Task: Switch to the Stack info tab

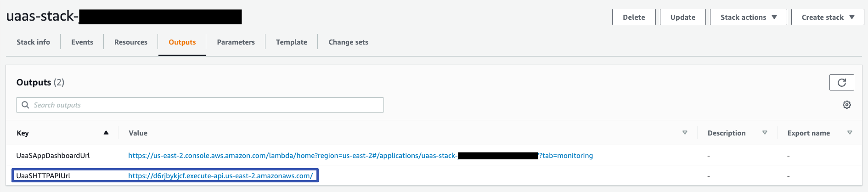Action: 33,42
